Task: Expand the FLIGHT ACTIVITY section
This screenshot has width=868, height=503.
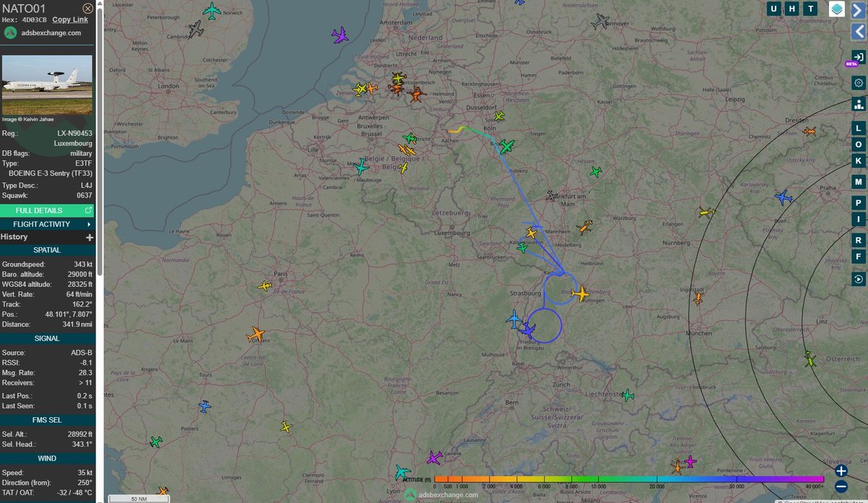Action: tap(47, 224)
